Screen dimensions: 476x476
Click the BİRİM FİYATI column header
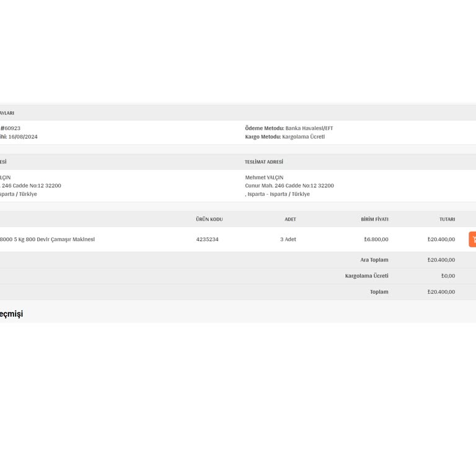coord(374,219)
